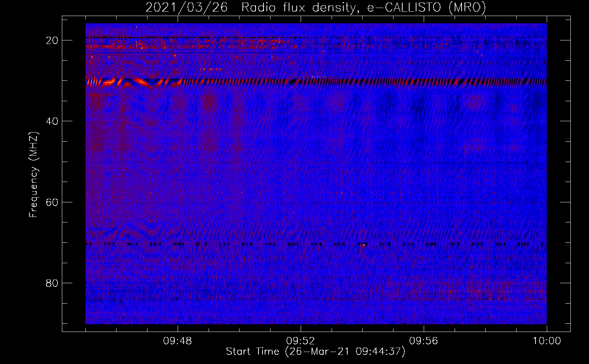Click the 09:56 time tick label

click(424, 341)
